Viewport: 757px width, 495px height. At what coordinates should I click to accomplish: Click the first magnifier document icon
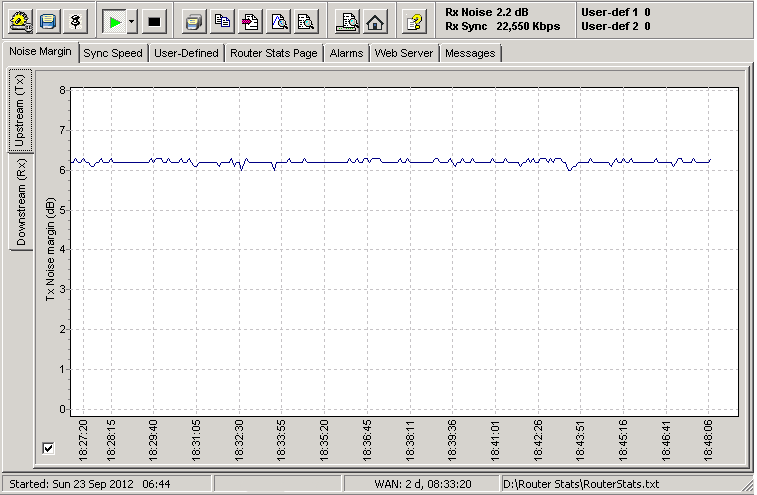[279, 20]
